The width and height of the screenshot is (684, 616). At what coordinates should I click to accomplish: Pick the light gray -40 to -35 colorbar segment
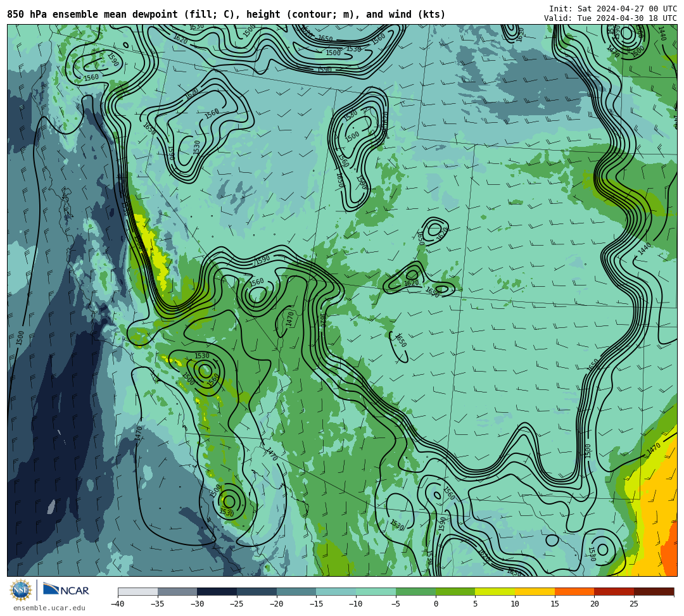tap(138, 591)
